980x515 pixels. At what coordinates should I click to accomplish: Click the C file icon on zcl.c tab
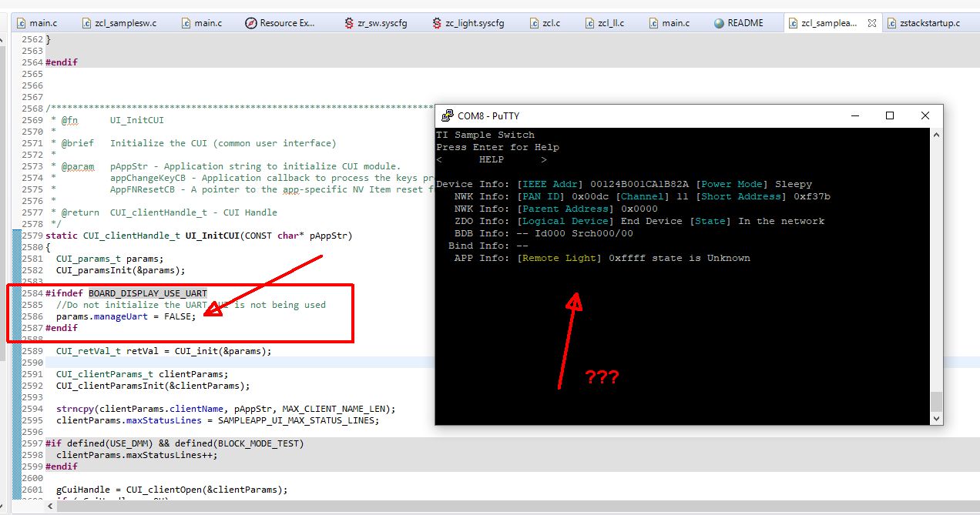coord(535,23)
